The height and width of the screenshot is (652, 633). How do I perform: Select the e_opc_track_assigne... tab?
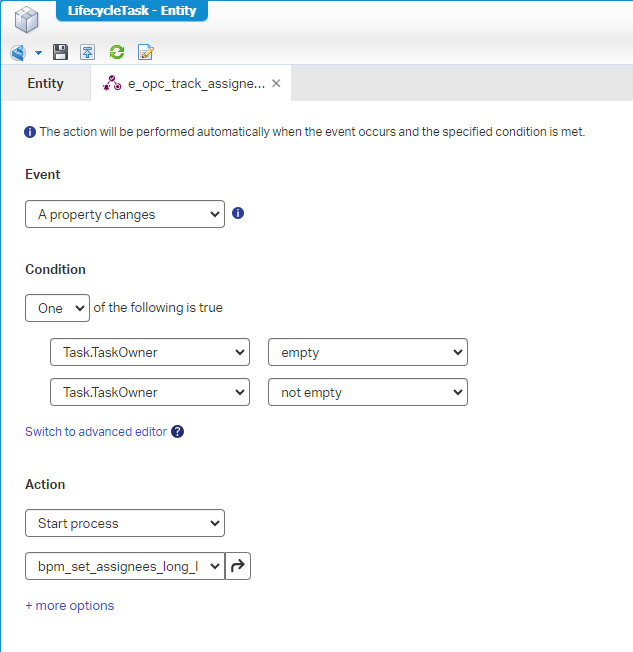click(185, 84)
